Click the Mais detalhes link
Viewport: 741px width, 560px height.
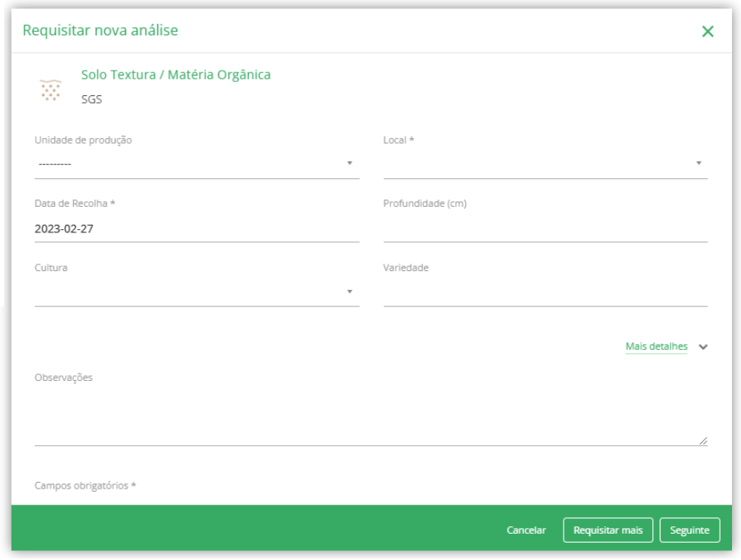(x=656, y=347)
